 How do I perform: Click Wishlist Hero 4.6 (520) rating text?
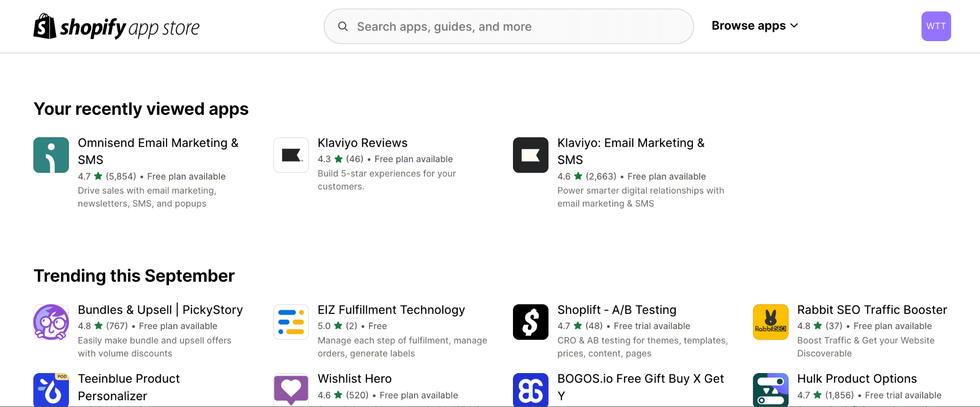click(388, 396)
